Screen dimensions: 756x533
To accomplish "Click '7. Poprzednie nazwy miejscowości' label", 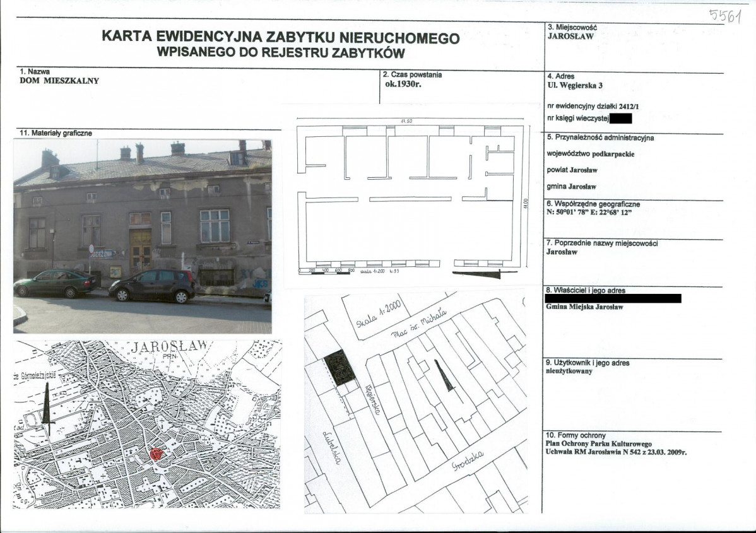I will (602, 243).
